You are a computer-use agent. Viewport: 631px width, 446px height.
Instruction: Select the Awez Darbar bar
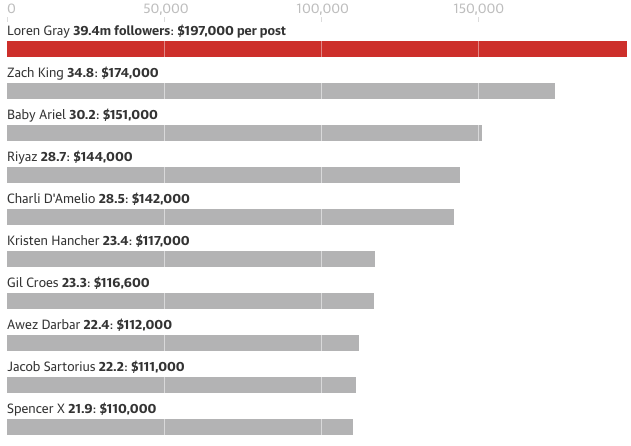click(183, 343)
